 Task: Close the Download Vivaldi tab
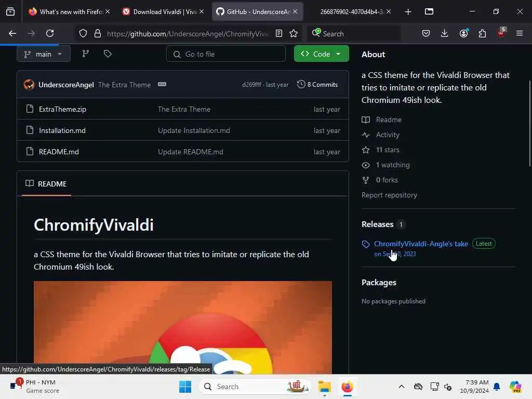tap(202, 11)
